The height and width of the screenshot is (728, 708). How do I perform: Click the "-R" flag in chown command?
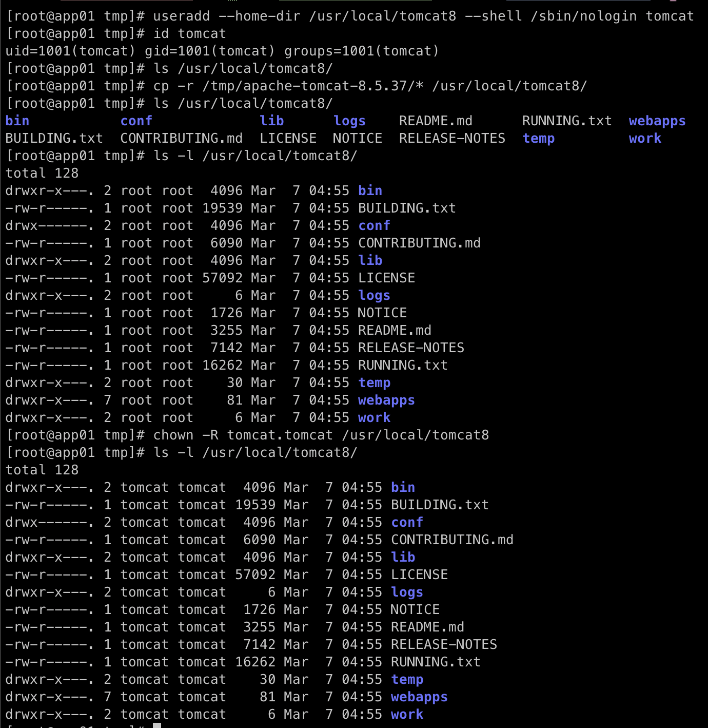coord(210,435)
